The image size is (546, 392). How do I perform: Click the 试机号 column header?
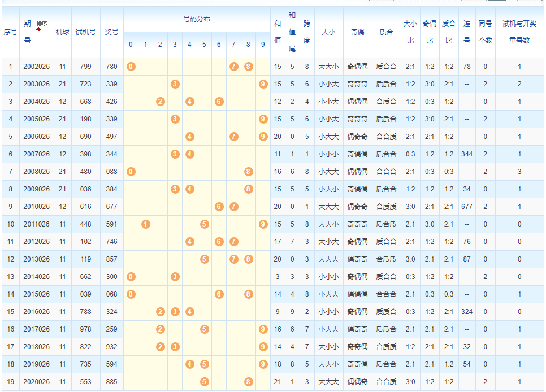85,32
